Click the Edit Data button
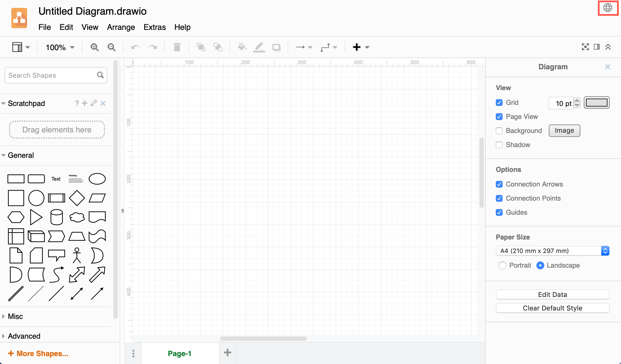Screen dimensions: 621x364 [x=552, y=294]
